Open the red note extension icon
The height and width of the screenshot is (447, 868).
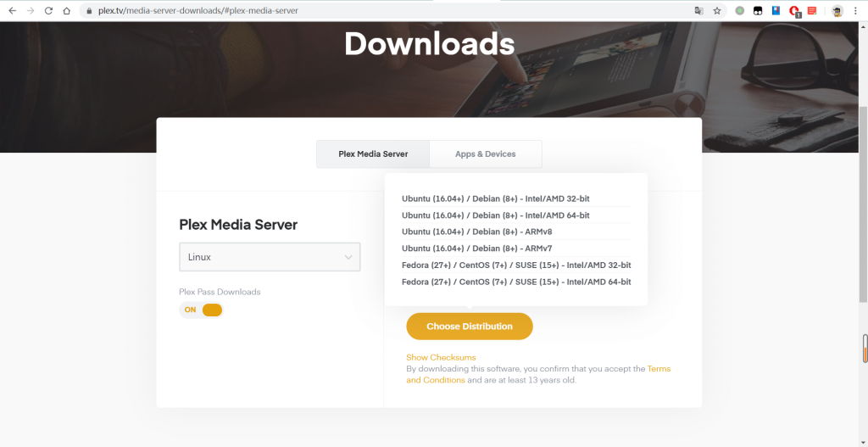pos(812,10)
